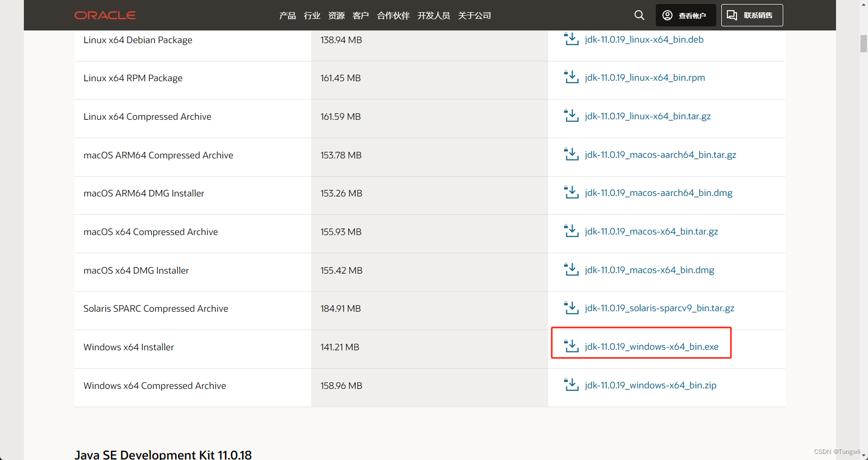The width and height of the screenshot is (868, 460).
Task: Download jdk-11.0.19_macos-aarch64_bin.tar.gz link
Action: pos(660,155)
